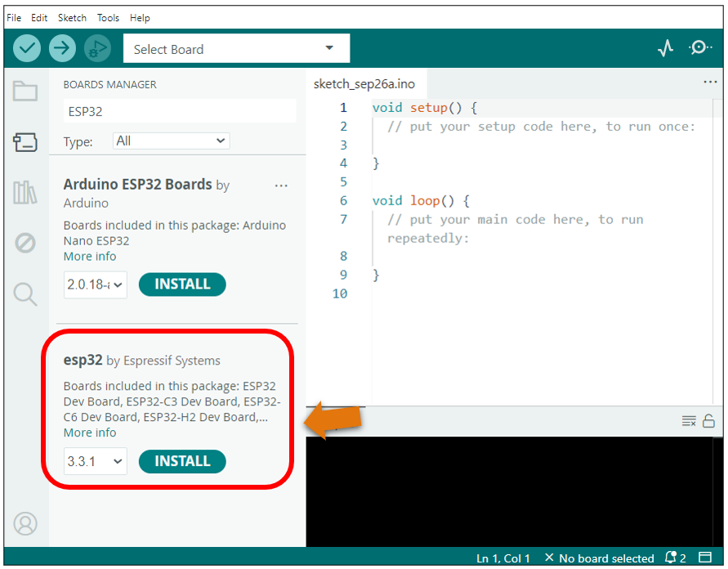Open the Tools menu

108,18
